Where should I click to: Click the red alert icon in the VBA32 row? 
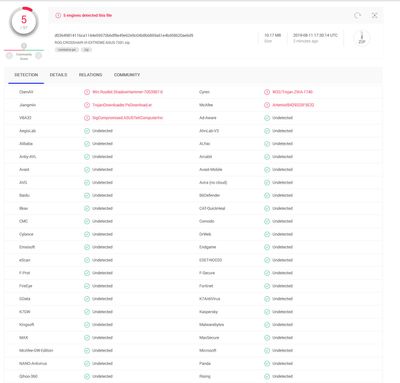[87, 118]
